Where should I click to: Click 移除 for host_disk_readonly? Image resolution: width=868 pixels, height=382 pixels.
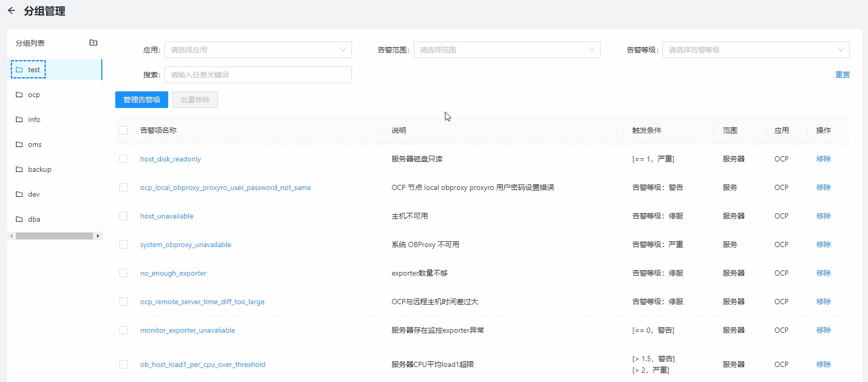[823, 159]
